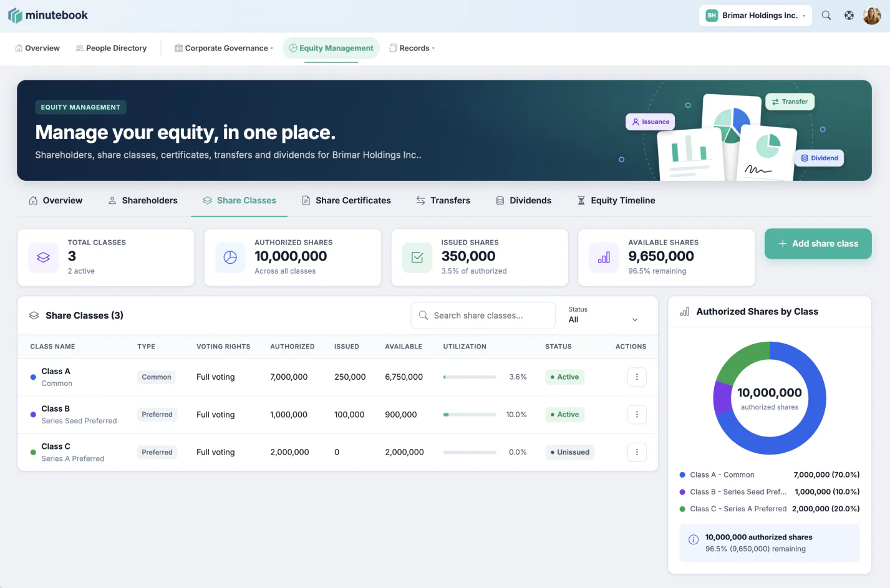Open People Directory

pos(111,48)
